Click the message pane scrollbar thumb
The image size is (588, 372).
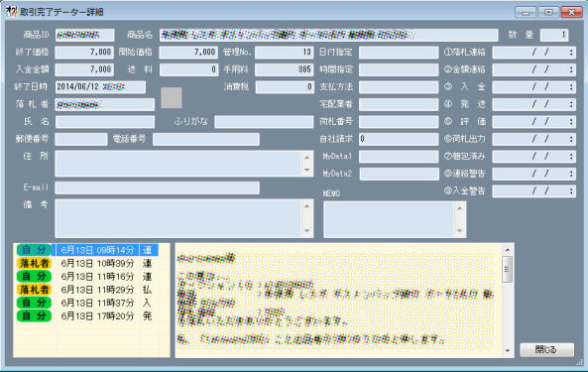click(508, 269)
